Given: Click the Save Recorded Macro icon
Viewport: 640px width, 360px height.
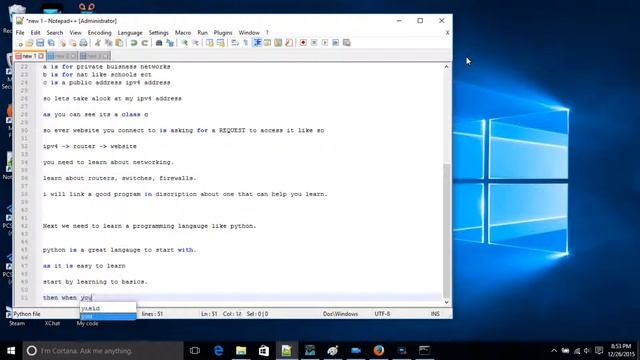Looking at the screenshot, I should click(x=347, y=43).
